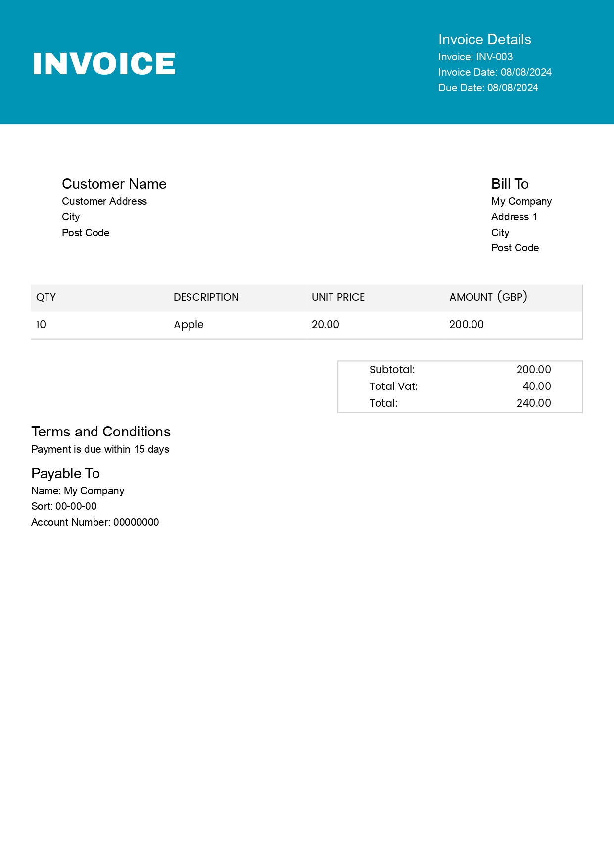Image resolution: width=614 pixels, height=868 pixels.
Task: Click the large INVOICE heading
Action: pyautogui.click(x=104, y=64)
